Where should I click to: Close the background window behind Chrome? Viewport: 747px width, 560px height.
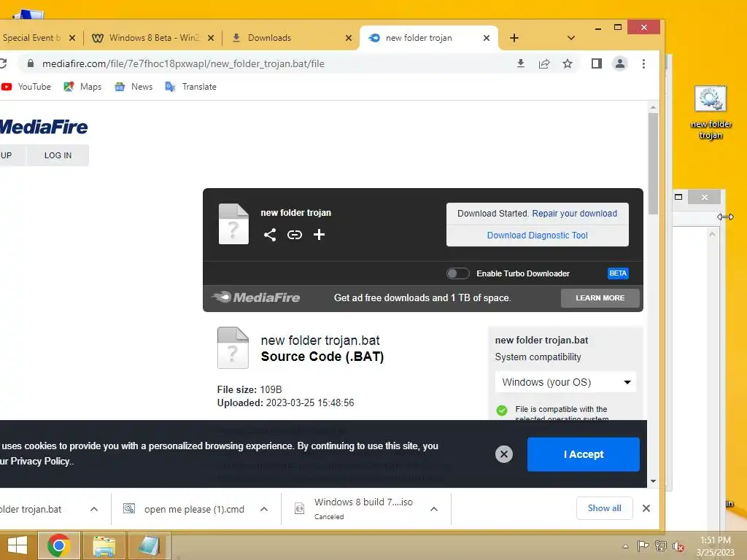pos(705,197)
